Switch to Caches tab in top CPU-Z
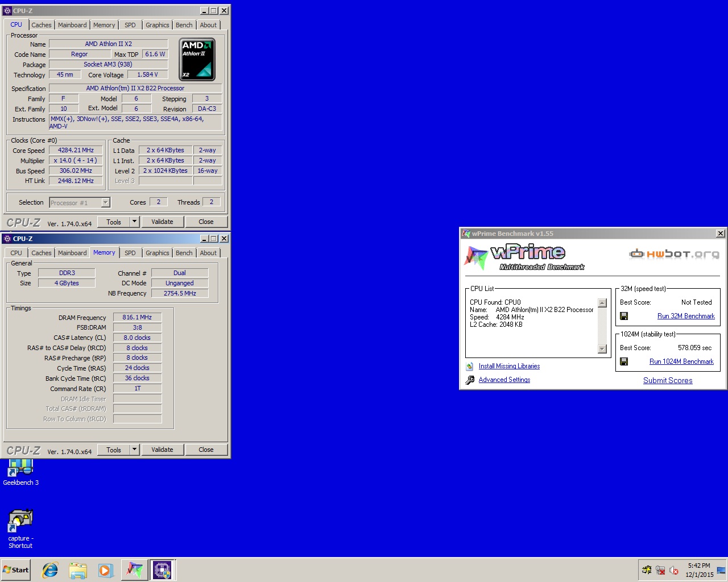 (x=42, y=25)
